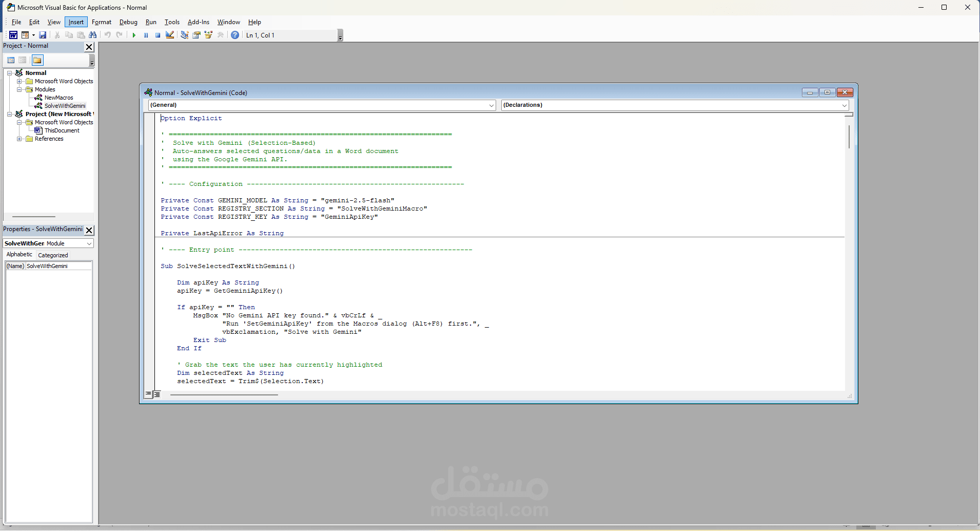Toggle Folders view in Project panel

click(37, 60)
